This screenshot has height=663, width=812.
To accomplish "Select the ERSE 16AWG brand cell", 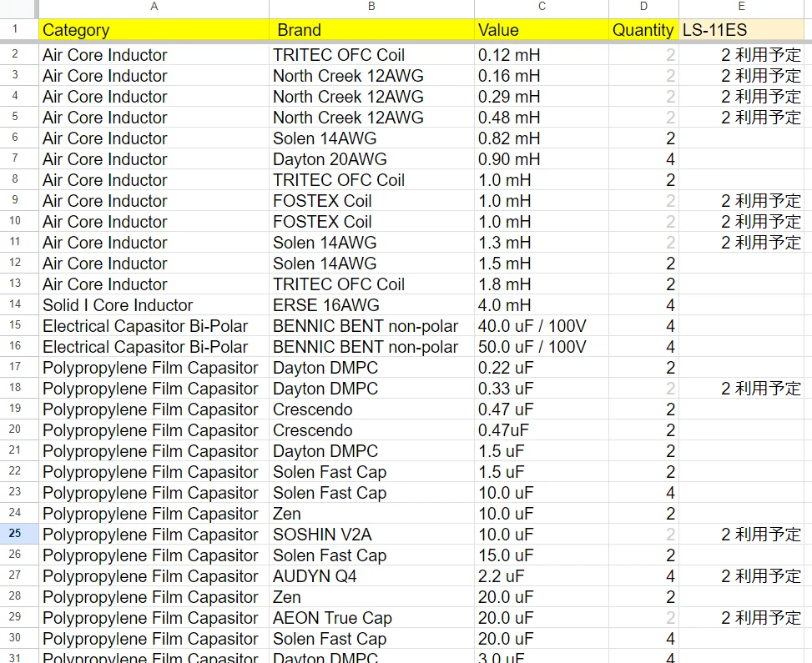I will (x=371, y=305).
